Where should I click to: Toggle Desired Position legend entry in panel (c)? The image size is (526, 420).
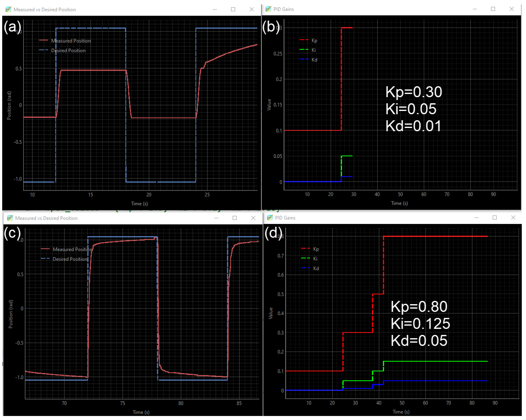click(x=70, y=259)
